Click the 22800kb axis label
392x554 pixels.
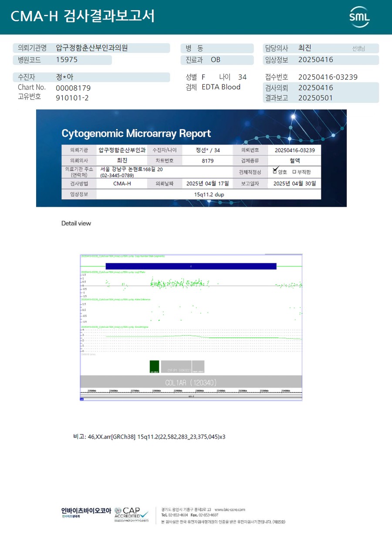tap(156, 391)
